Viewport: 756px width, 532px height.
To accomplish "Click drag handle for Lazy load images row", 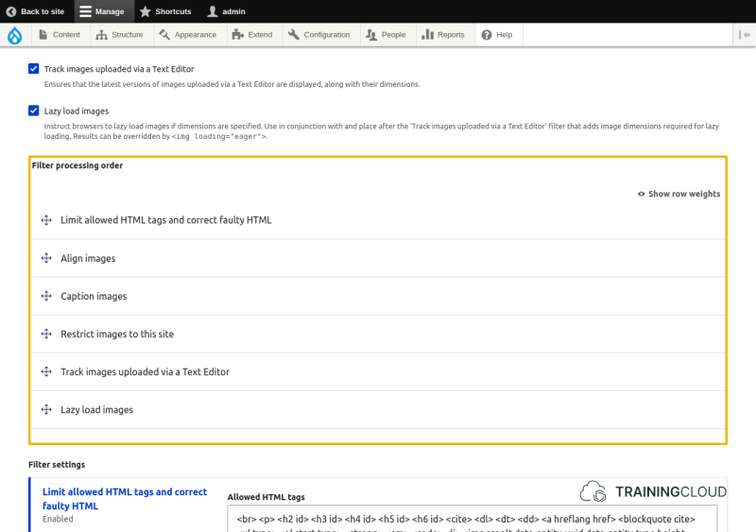I will [x=46, y=410].
